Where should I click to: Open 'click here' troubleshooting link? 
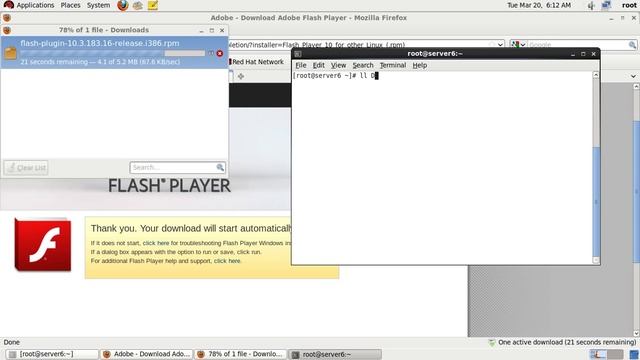click(156, 243)
